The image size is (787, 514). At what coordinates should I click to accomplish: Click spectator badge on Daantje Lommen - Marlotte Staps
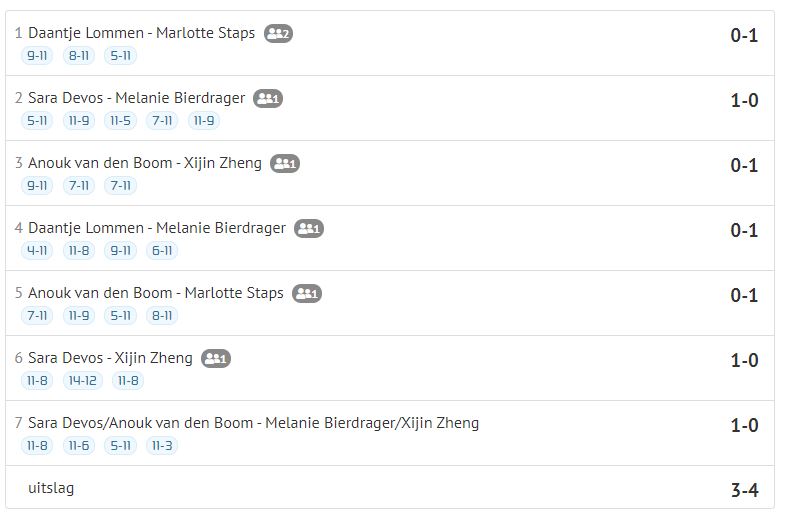coord(279,34)
